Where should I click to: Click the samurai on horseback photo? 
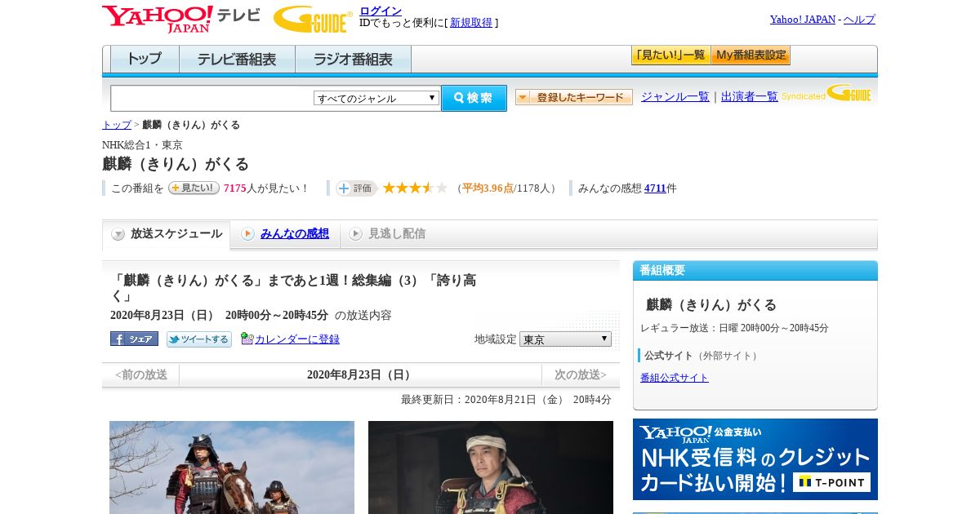[232, 467]
